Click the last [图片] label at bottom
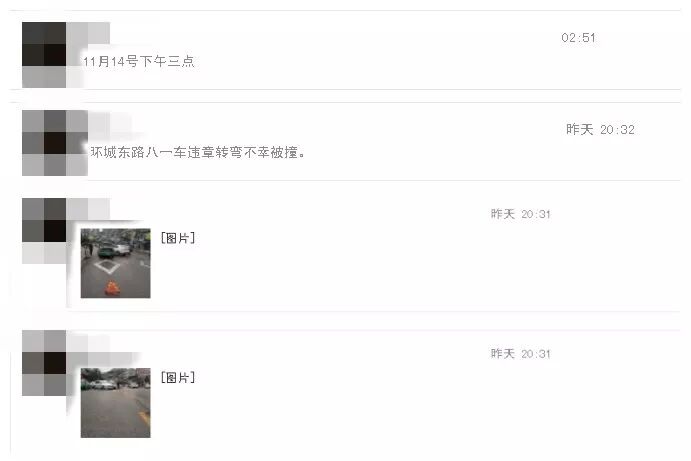 click(178, 377)
